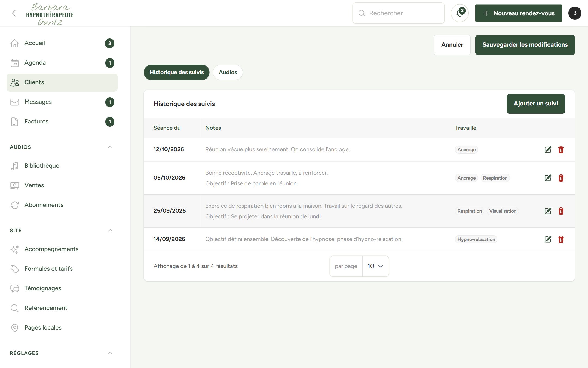Click the Respiration tag in 05/10/2026 row
The image size is (588, 368).
pyautogui.click(x=495, y=178)
